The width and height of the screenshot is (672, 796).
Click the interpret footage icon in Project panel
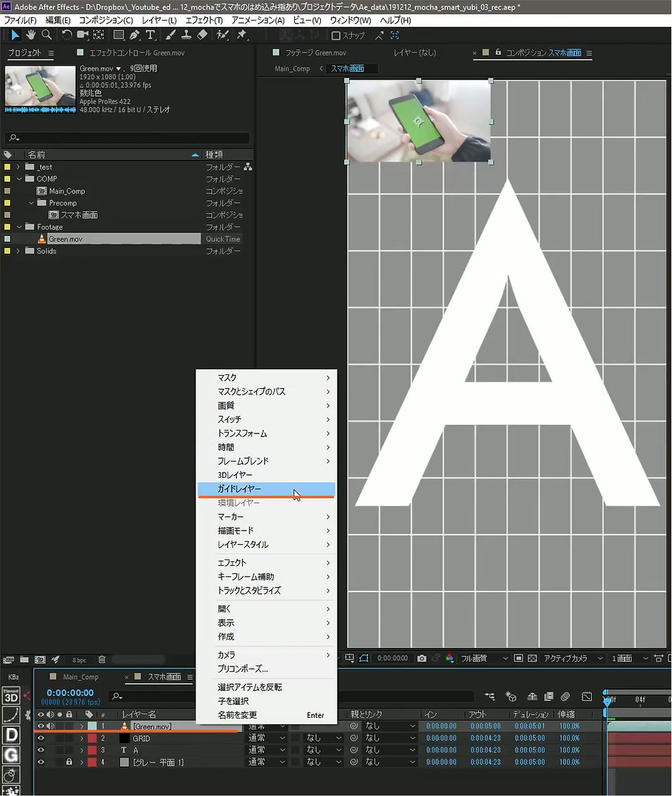tap(8, 660)
